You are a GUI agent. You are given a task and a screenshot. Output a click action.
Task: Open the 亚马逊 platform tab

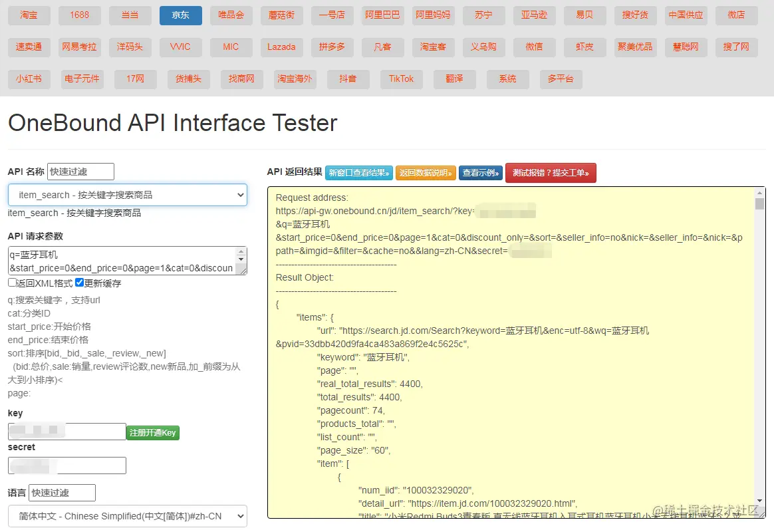click(534, 15)
